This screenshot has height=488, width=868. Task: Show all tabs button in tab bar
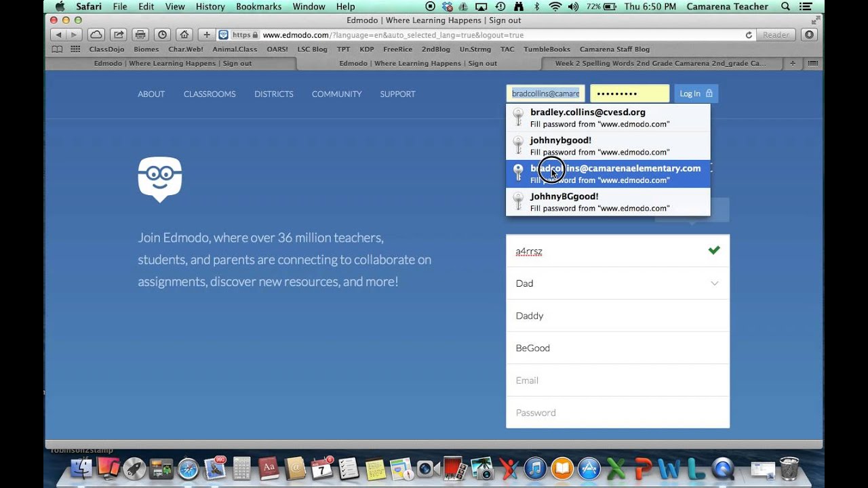pyautogui.click(x=812, y=63)
